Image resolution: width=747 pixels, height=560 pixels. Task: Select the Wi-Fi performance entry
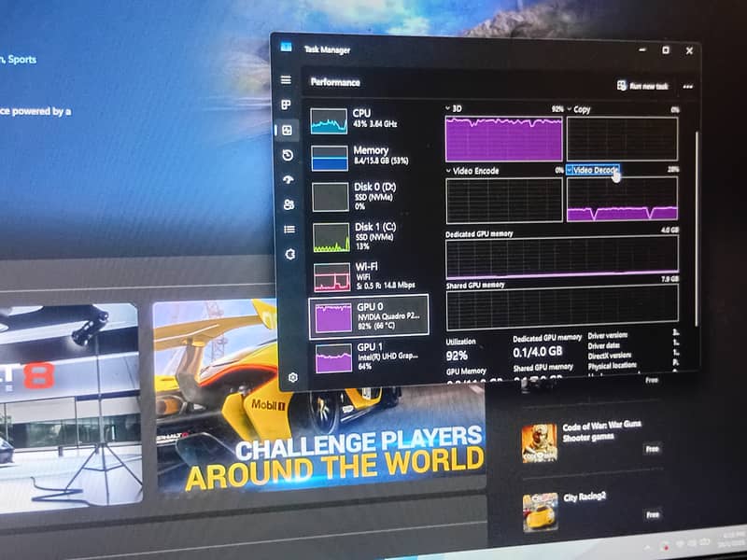click(370, 276)
